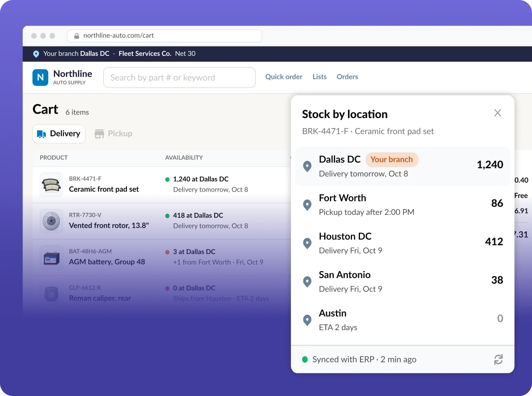The image size is (532, 396).
Task: Open the Ceramic front pad set thumbnail
Action: pyautogui.click(x=51, y=185)
